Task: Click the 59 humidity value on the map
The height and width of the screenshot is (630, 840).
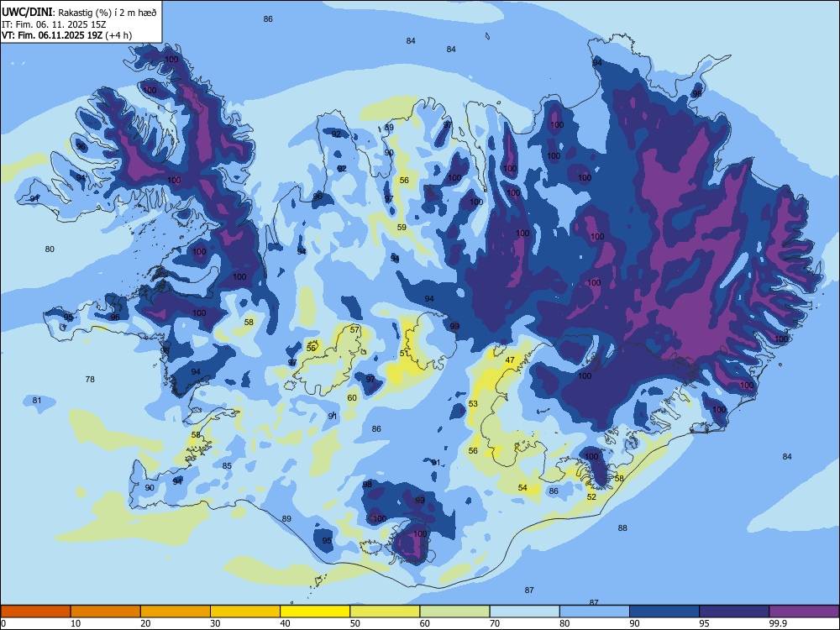Action: pos(402,227)
